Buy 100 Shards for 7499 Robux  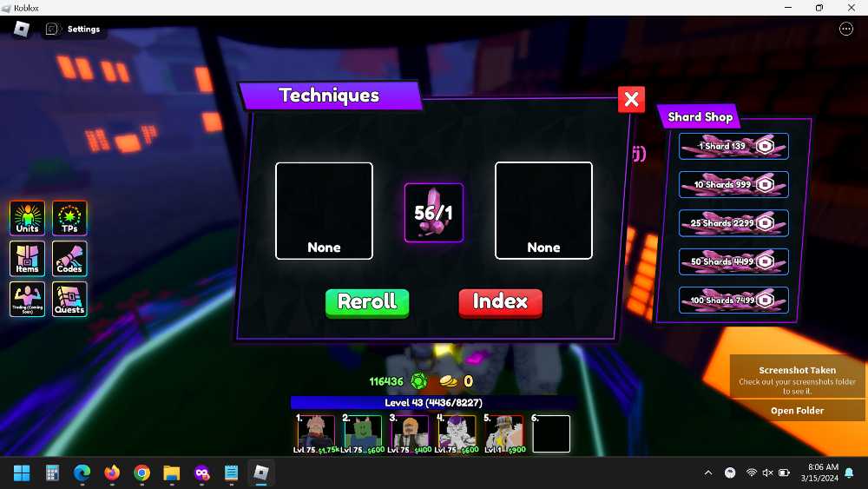pyautogui.click(x=733, y=301)
